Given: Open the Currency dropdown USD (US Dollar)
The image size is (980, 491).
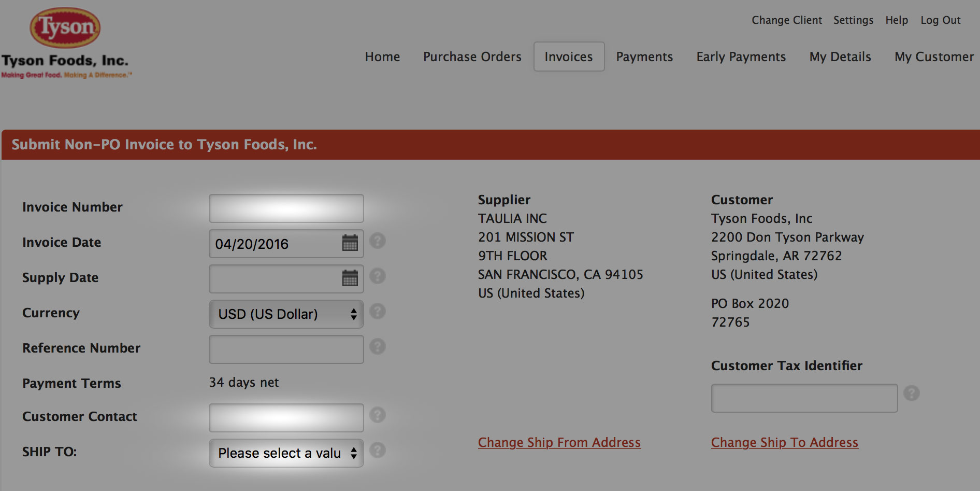Looking at the screenshot, I should coord(286,314).
